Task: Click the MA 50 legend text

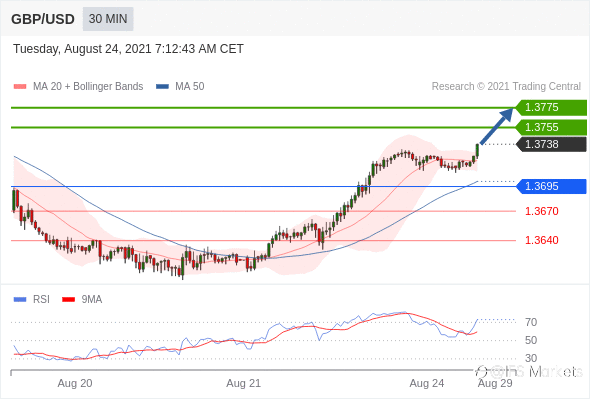Action: tap(190, 87)
